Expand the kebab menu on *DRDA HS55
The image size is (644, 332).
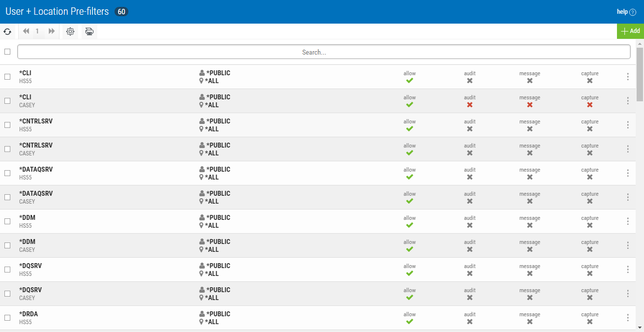click(628, 318)
